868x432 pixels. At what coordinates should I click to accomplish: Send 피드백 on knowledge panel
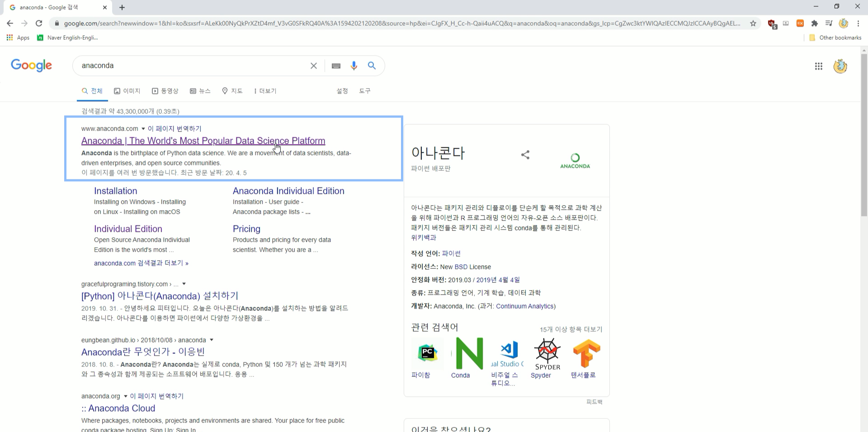(594, 402)
